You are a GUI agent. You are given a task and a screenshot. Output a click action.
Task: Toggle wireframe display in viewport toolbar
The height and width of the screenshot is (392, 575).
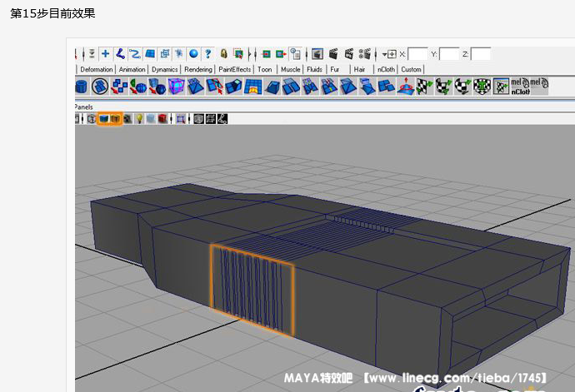click(92, 119)
